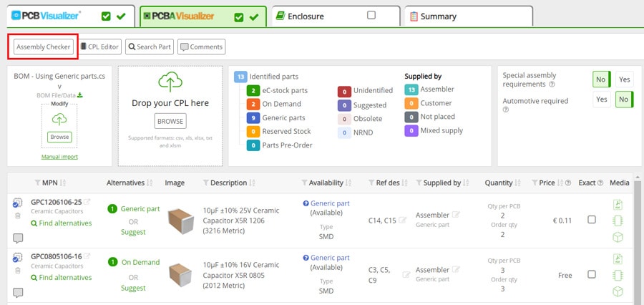This screenshot has height=305, width=644.
Task: Open the Assembly Checker
Action: [43, 47]
